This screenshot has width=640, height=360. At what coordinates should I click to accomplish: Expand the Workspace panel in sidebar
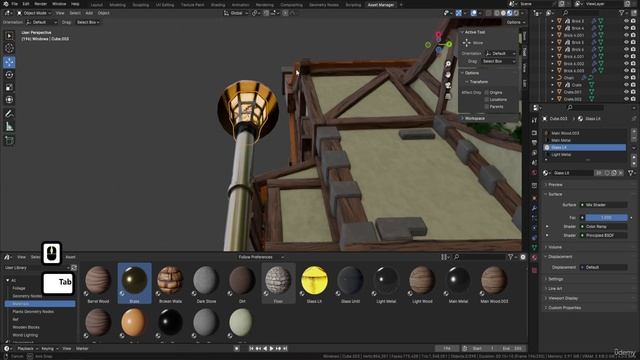coord(475,118)
